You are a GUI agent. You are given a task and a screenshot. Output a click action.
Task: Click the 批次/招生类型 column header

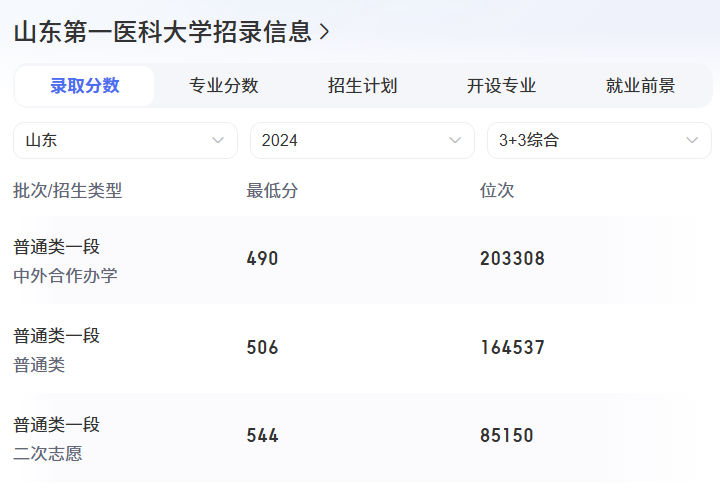[x=67, y=190]
